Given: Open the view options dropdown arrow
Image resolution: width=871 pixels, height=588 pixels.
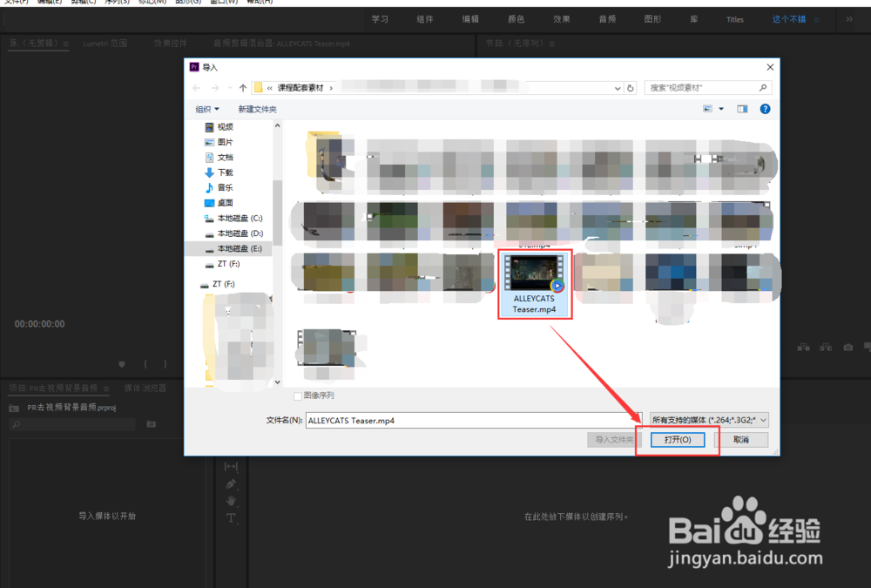Looking at the screenshot, I should [x=721, y=109].
